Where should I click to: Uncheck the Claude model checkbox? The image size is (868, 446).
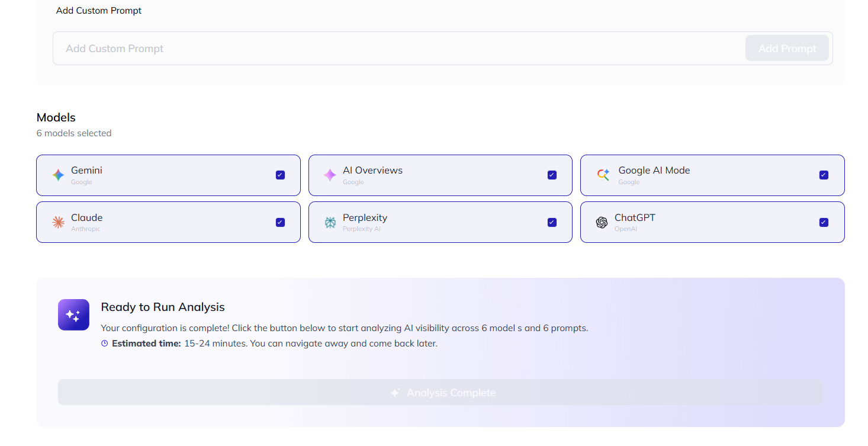tap(280, 222)
